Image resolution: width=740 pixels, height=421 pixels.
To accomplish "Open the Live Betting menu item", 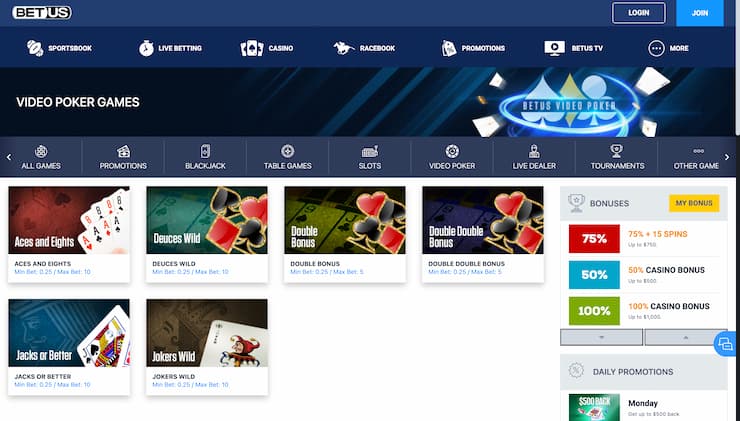I will [170, 48].
